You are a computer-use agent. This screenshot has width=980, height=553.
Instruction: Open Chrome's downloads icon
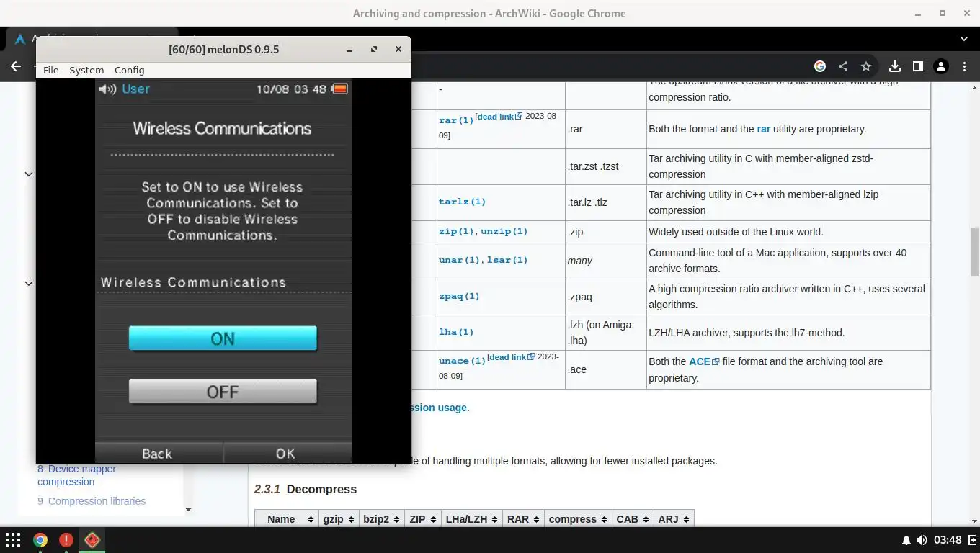click(895, 66)
